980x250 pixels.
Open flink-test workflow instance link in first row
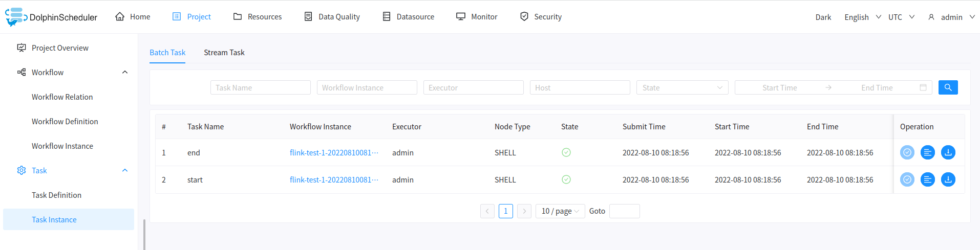click(333, 152)
